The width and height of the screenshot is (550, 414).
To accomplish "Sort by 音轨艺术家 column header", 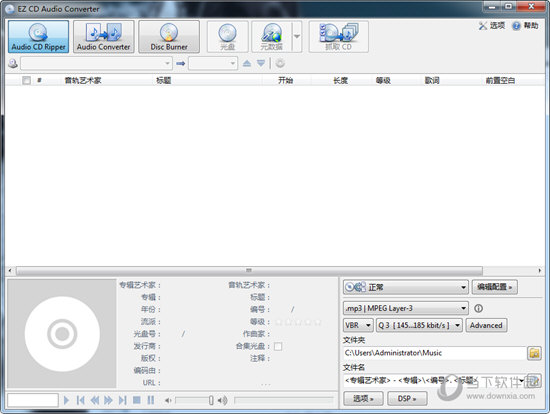I will 83,80.
